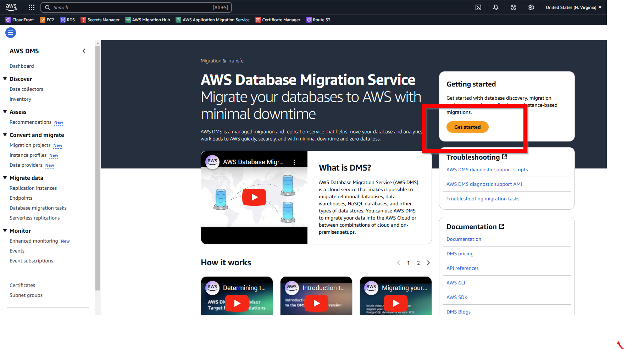Viewport: 644px width, 349px height.
Task: Collapse the AWS DMS sidebar panel
Action: 84,51
